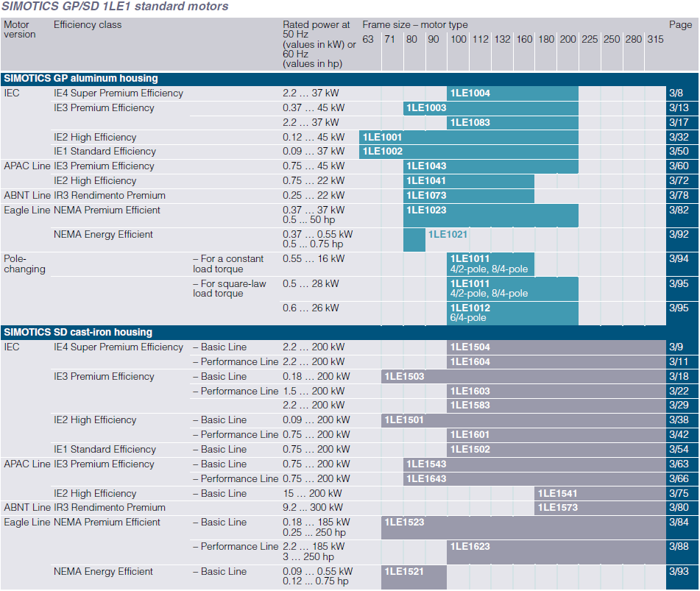Click page reference 3/60
700x591 pixels.
679,166
